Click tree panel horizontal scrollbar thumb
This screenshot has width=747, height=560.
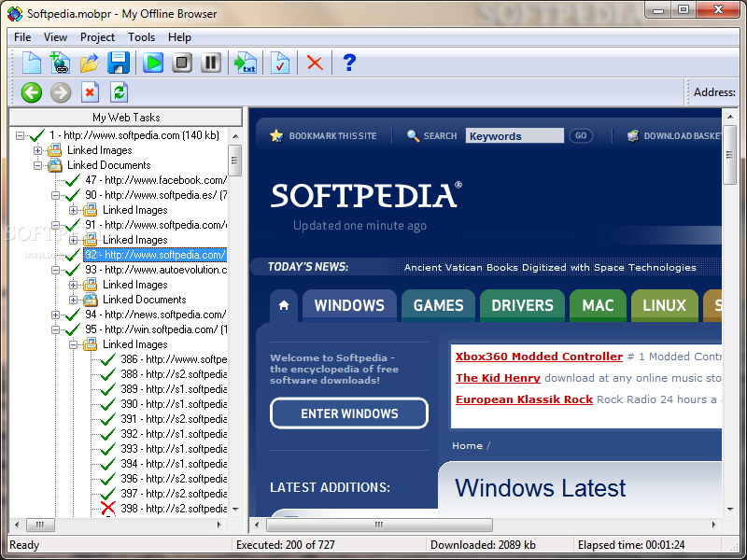click(x=40, y=525)
